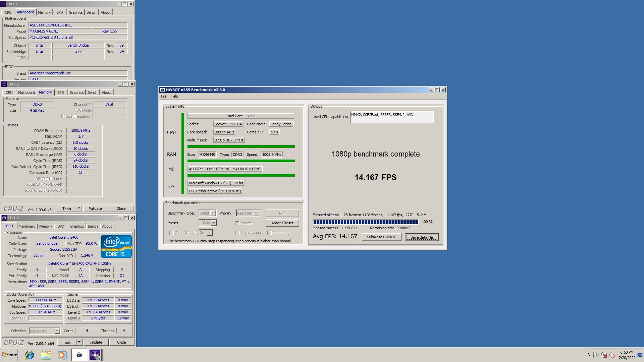
Task: Click the ASUSTeK COMPUTER INC. MAXIMUS V GENE field
Action: [225, 169]
